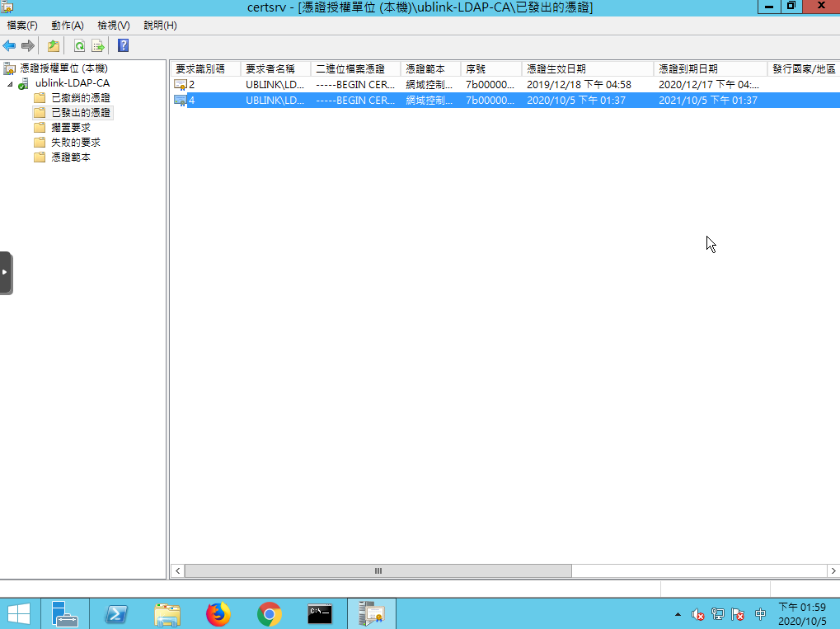Open the 動作(A) menu

(68, 26)
